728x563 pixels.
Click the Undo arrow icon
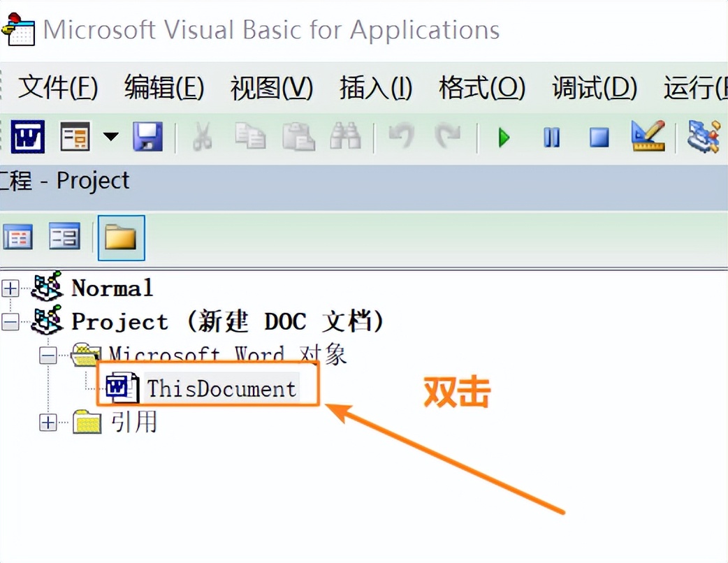pyautogui.click(x=402, y=137)
